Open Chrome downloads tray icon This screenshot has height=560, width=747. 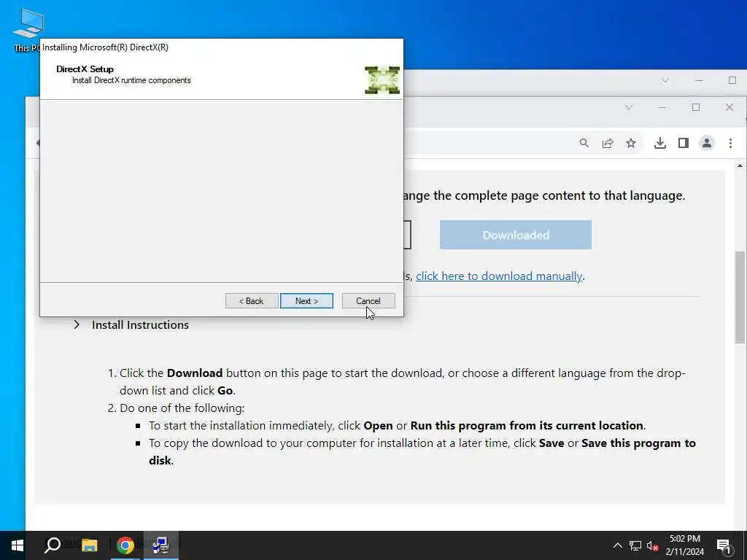coord(659,143)
